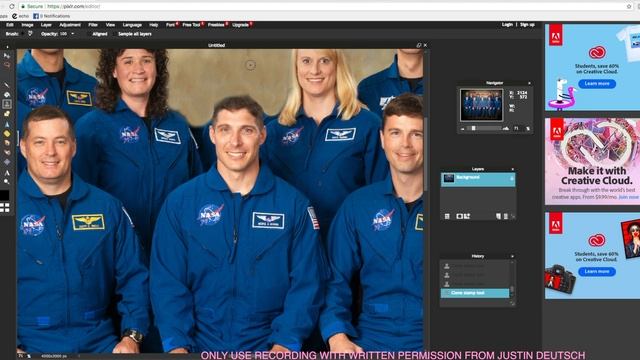
Task: Toggle lock on Background layer
Action: [x=511, y=178]
